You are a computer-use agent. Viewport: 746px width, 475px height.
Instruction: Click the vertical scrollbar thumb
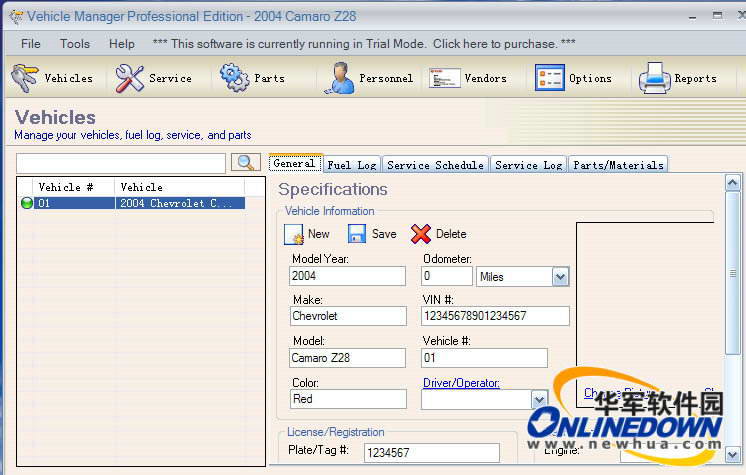point(733,273)
